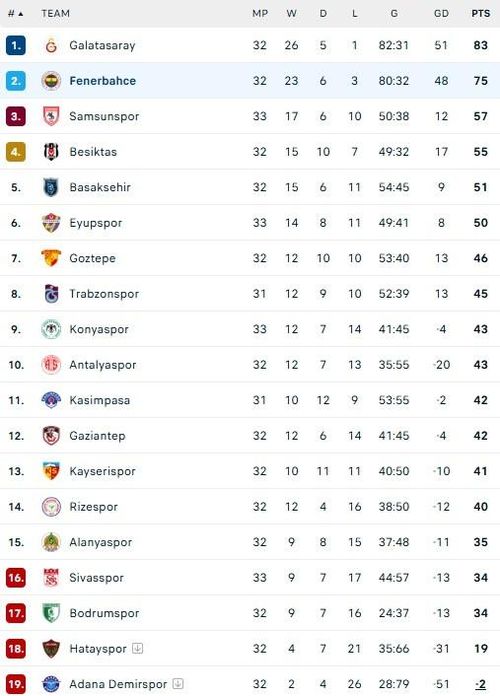Click the Fenerbahce club crest
Screen dimensions: 500x696
pyautogui.click(x=51, y=81)
